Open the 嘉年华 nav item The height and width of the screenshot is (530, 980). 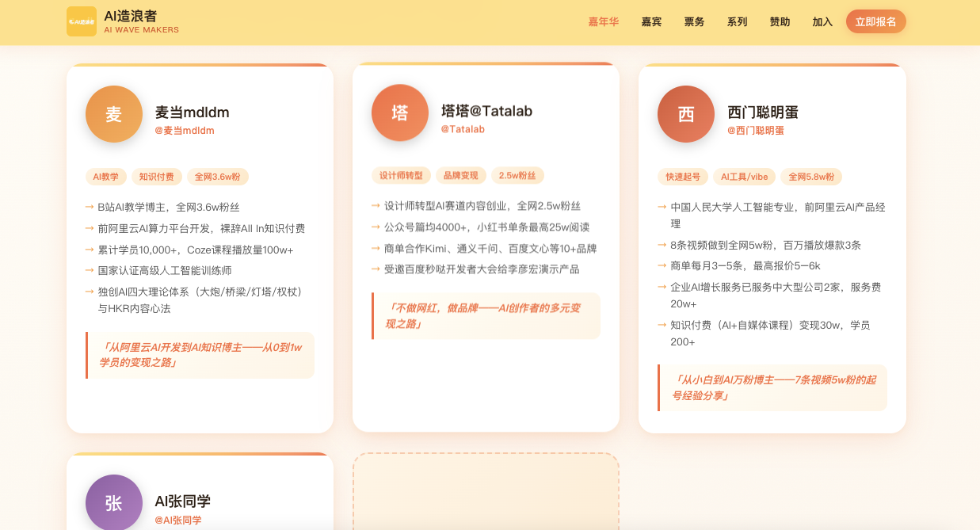click(604, 21)
